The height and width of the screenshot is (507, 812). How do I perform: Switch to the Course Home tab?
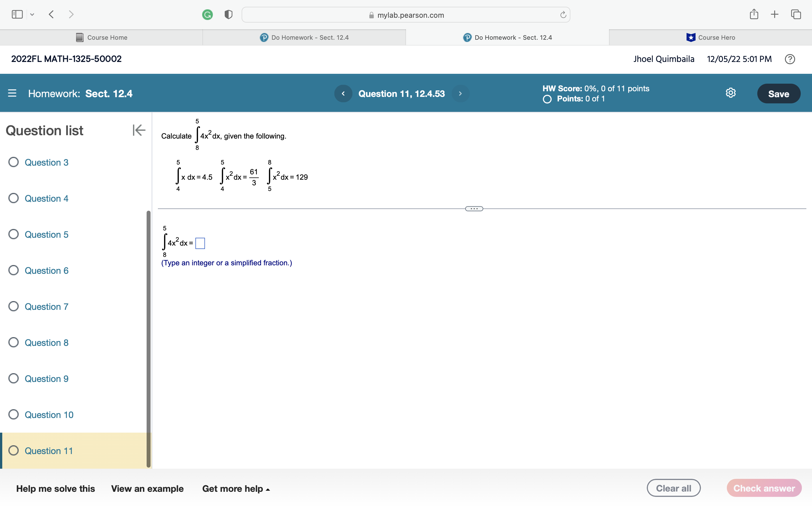(x=102, y=37)
